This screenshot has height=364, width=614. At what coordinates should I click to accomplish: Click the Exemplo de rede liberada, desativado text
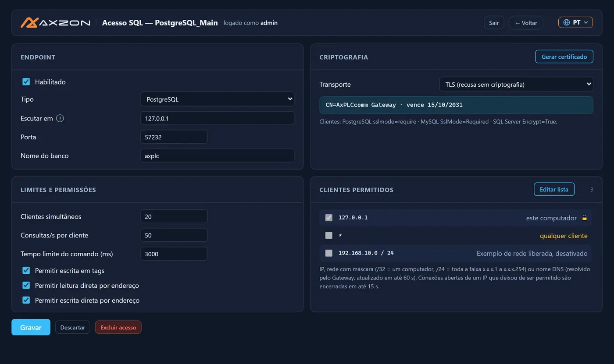(532, 253)
